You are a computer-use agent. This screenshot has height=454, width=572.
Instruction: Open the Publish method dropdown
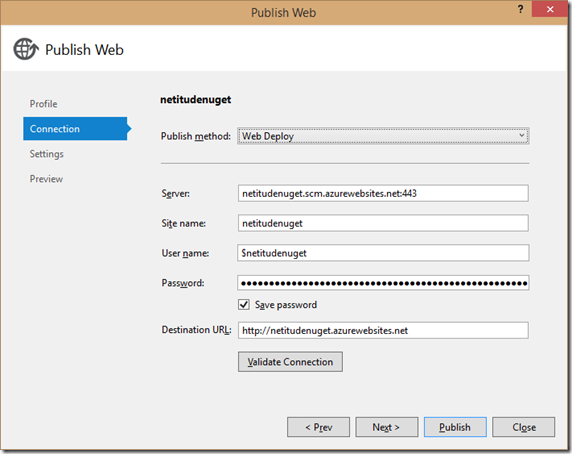383,136
